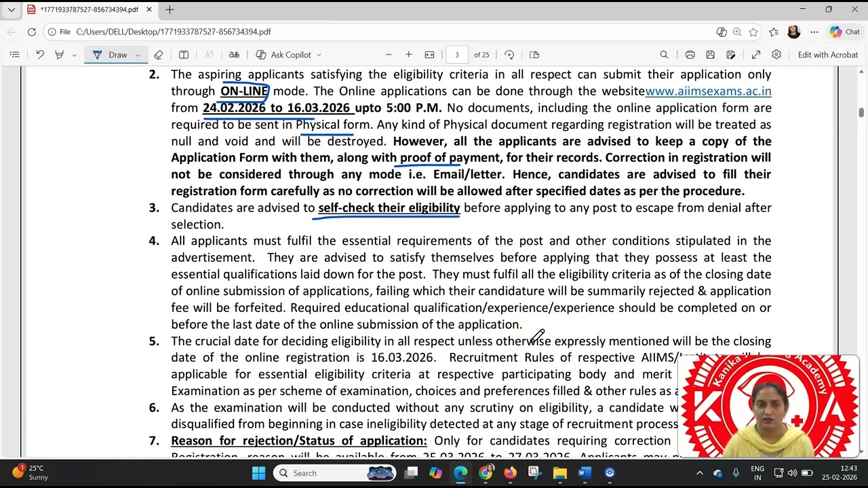Click Edit with Acrobat

(828, 55)
